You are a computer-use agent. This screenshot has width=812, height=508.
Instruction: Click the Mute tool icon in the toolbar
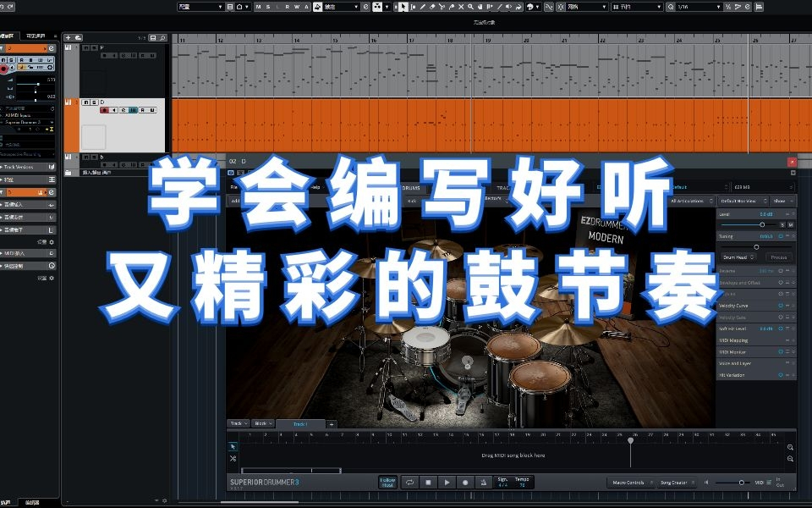point(461,6)
